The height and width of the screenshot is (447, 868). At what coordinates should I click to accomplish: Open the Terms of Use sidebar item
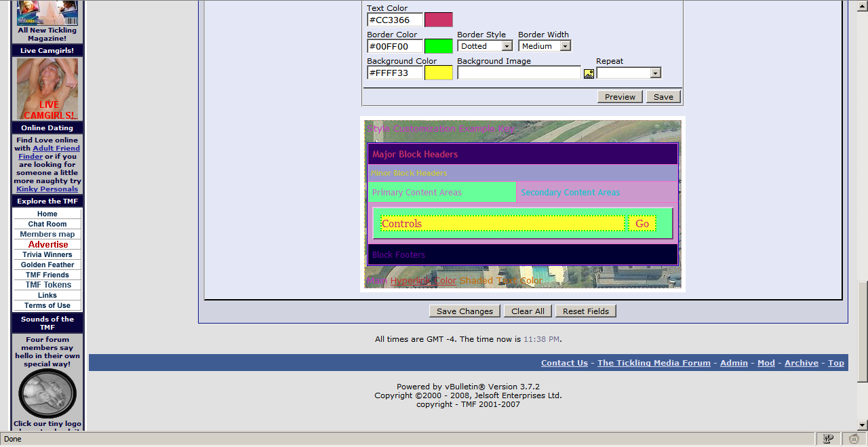coord(47,305)
